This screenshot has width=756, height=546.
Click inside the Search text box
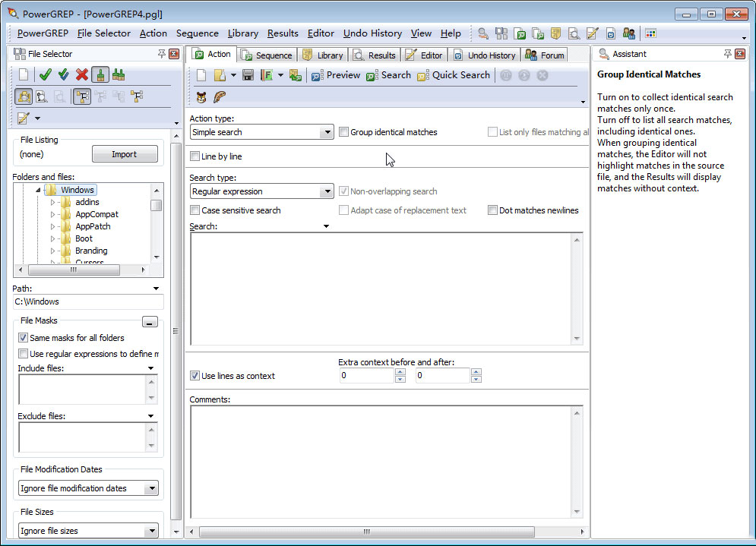point(380,289)
